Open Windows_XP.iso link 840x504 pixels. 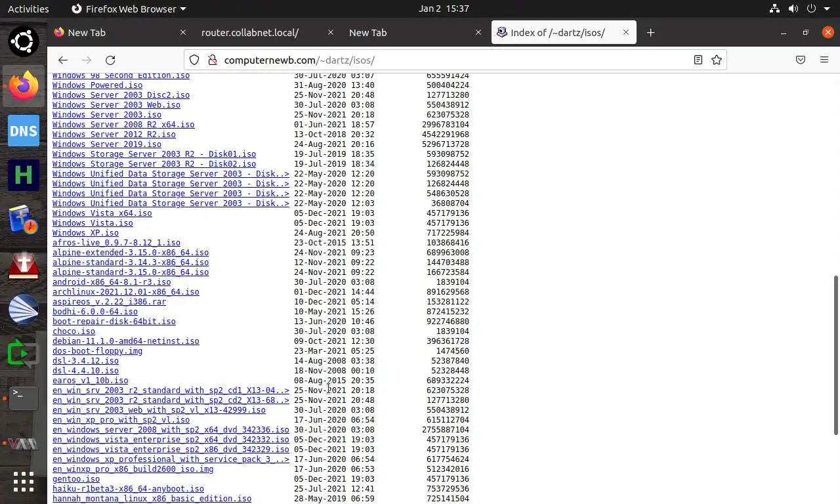85,233
